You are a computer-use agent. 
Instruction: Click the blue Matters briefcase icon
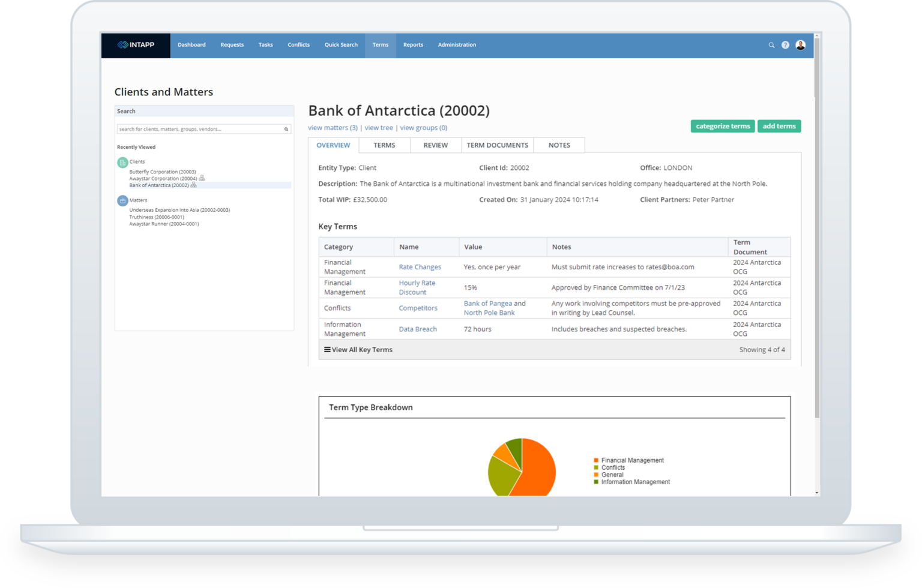(x=121, y=200)
